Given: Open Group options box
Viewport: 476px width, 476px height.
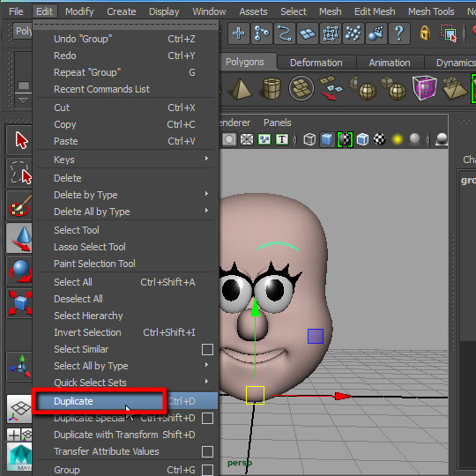Looking at the screenshot, I should 207,470.
